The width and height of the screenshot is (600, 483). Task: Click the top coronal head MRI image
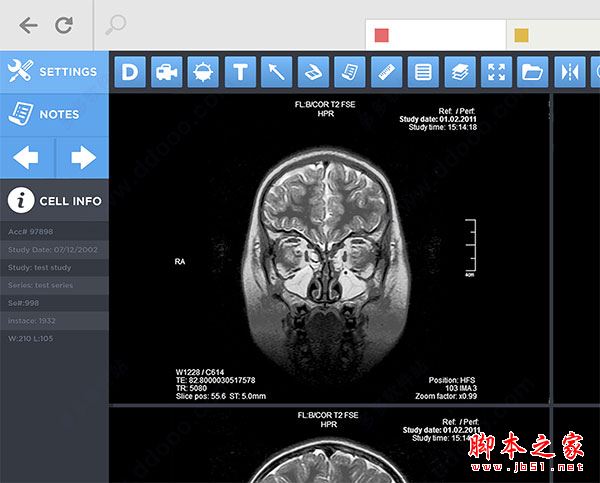326,264
